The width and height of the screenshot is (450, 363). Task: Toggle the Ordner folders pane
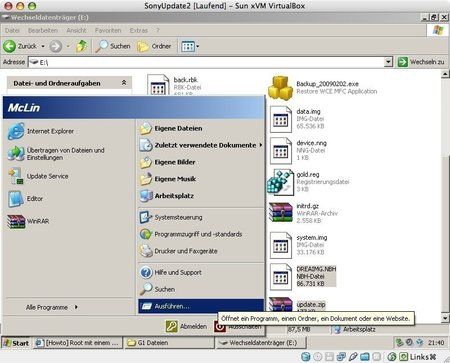pyautogui.click(x=154, y=46)
